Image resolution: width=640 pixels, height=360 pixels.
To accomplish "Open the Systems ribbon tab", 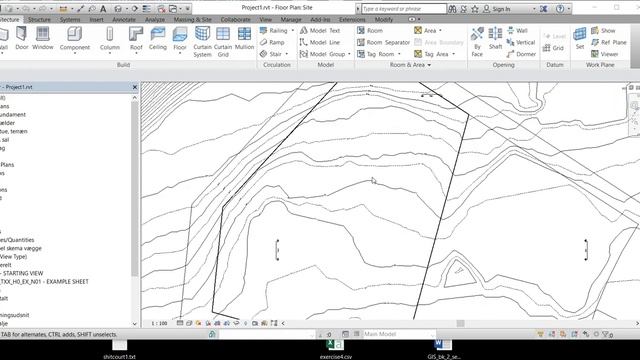I will [70, 20].
